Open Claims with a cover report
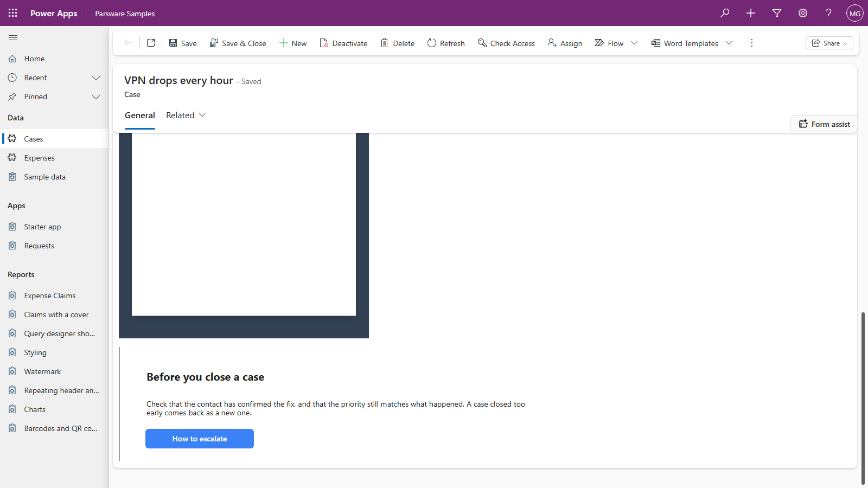The image size is (868, 488). coord(54,314)
